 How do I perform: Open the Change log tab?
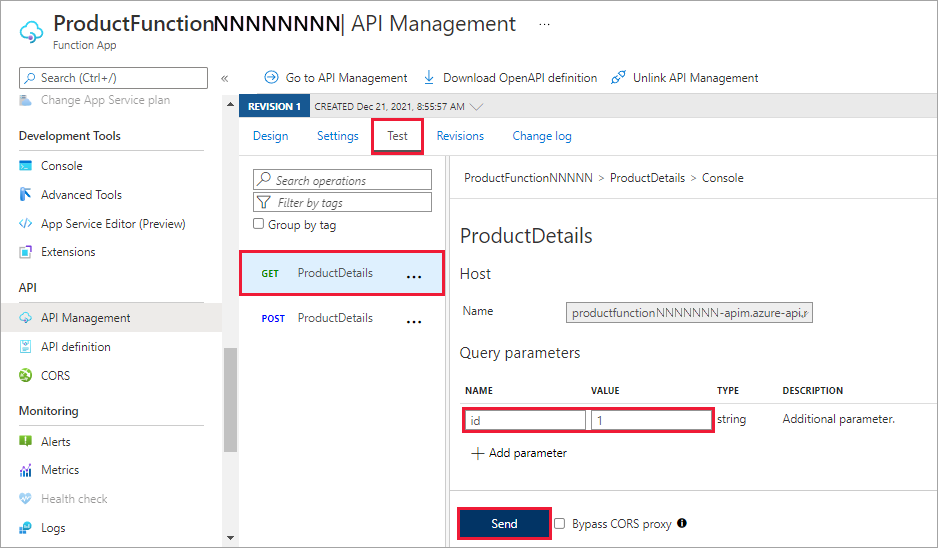pyautogui.click(x=542, y=136)
